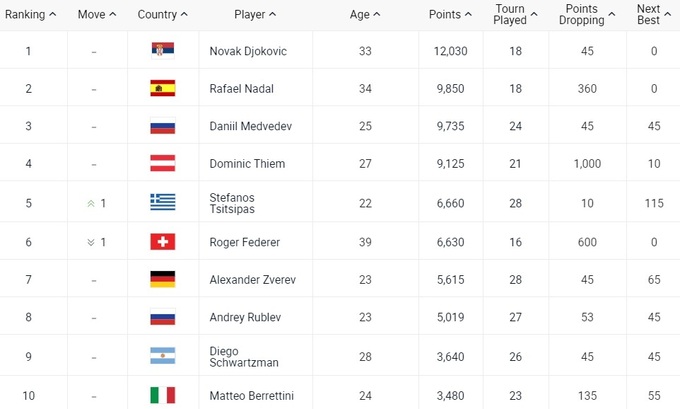Click the Spain flag next to Nadal
680x409 pixels.
click(162, 89)
